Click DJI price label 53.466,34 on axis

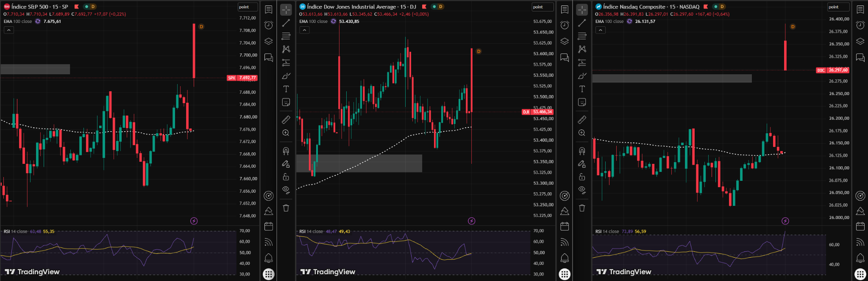[x=537, y=112]
